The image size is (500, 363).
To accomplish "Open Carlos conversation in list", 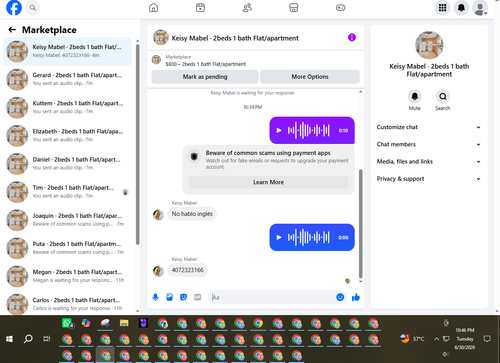I will pos(68,304).
